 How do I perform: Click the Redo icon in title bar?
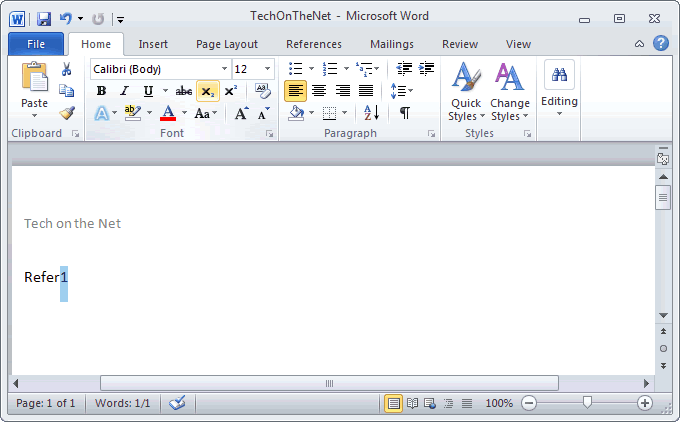point(98,19)
